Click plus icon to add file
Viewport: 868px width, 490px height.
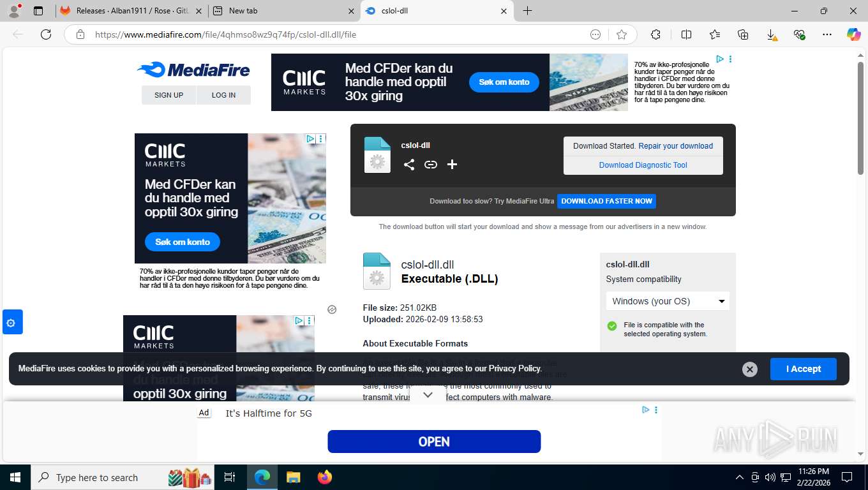point(452,165)
